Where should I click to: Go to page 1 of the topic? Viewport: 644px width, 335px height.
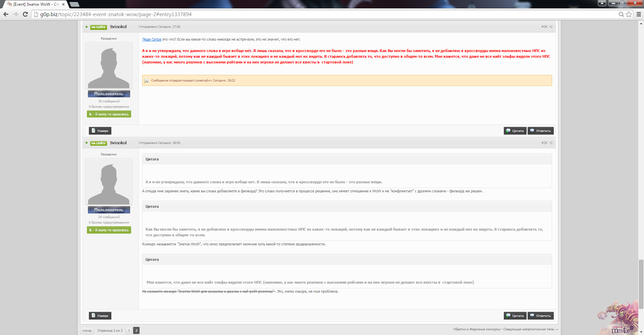pos(129,331)
